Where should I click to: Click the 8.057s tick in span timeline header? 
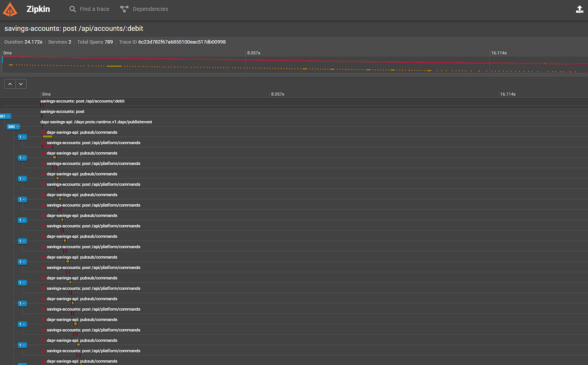(x=277, y=94)
